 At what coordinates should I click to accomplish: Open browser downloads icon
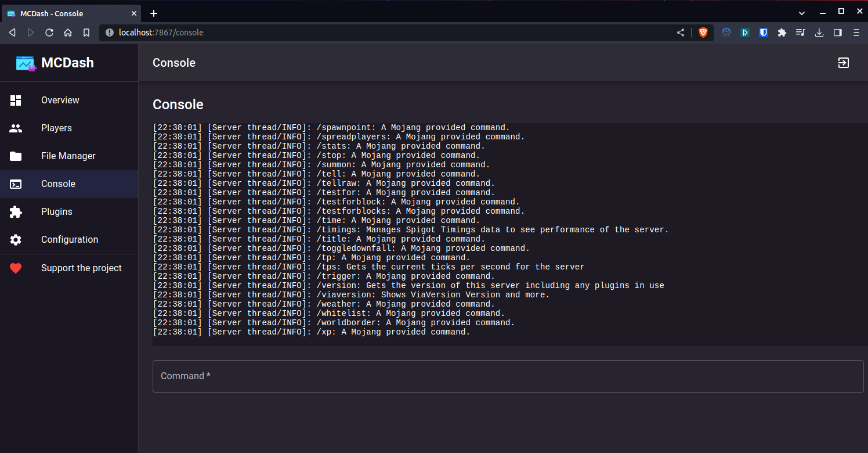819,33
